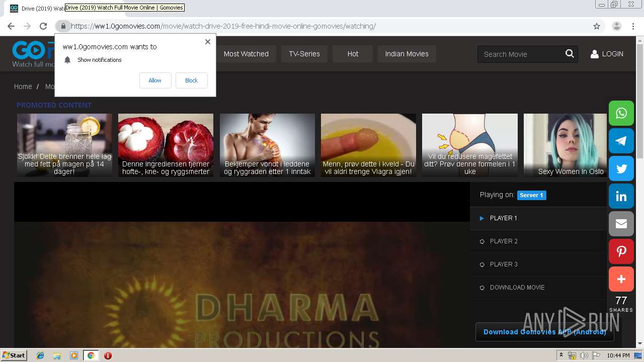Click the red Opera taskbar icon
Screen dimensions: 644x362
point(108,355)
